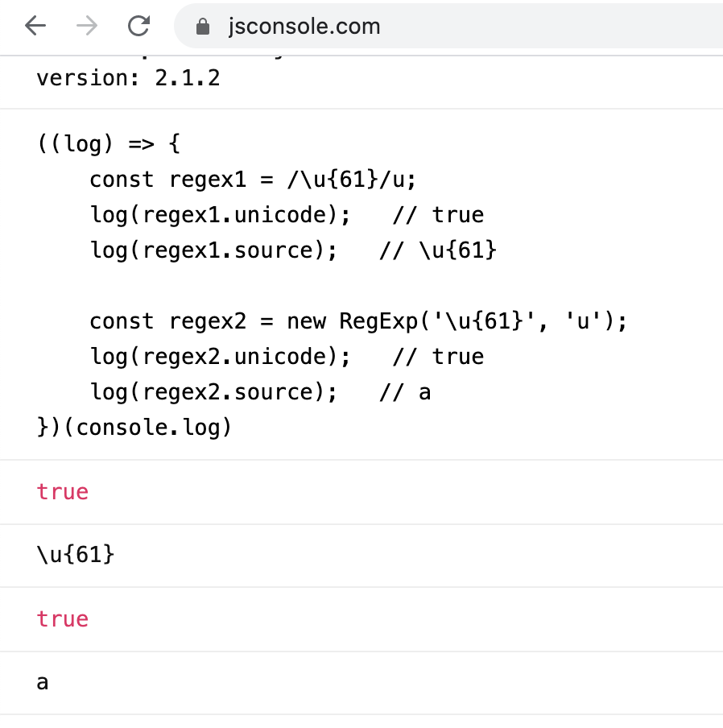Click the })(console.log) closing line

coord(134,427)
